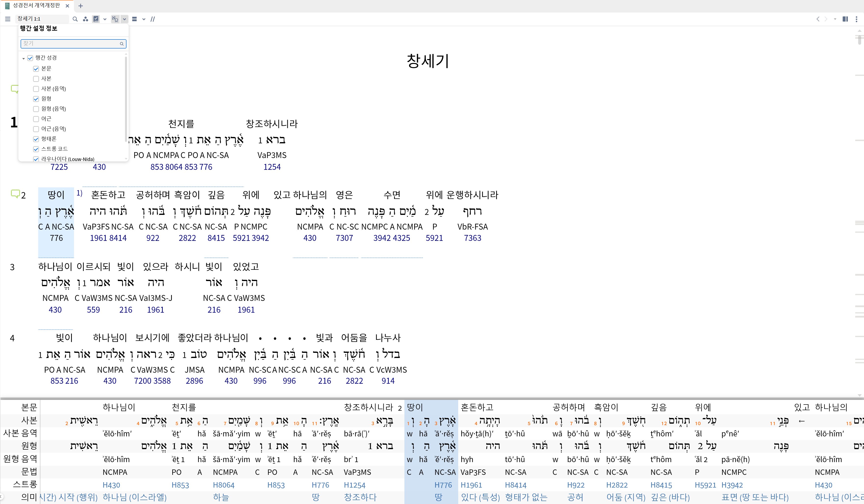Viewport: 864px width, 504px height.
Task: Click the 창세기 1:1 reference box
Action: 42,19
